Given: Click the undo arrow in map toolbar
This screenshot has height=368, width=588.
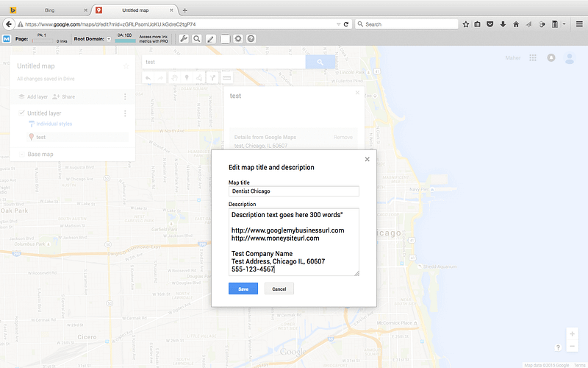Looking at the screenshot, I should click(x=148, y=78).
